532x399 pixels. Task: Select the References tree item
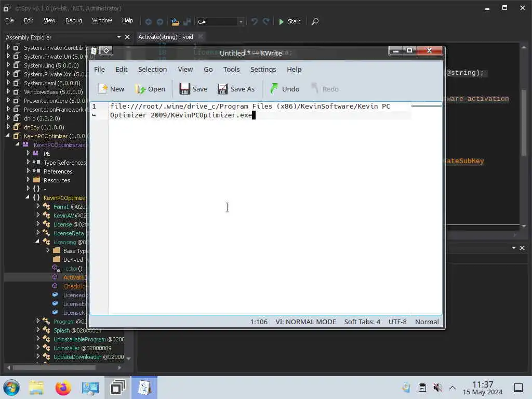tap(58, 171)
